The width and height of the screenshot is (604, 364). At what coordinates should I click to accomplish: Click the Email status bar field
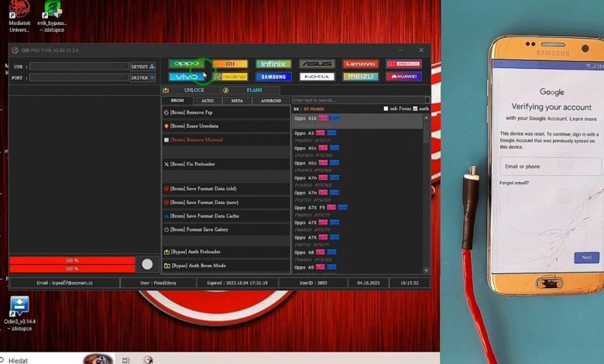click(x=64, y=283)
